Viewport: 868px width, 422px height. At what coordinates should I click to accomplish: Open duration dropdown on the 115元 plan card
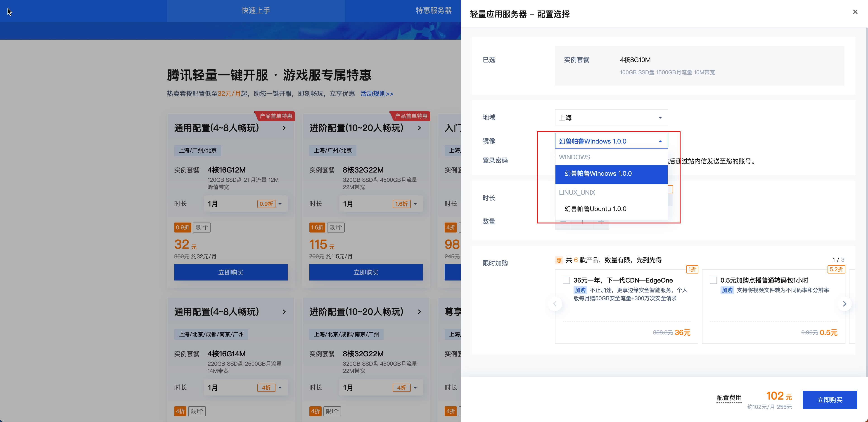415,204
